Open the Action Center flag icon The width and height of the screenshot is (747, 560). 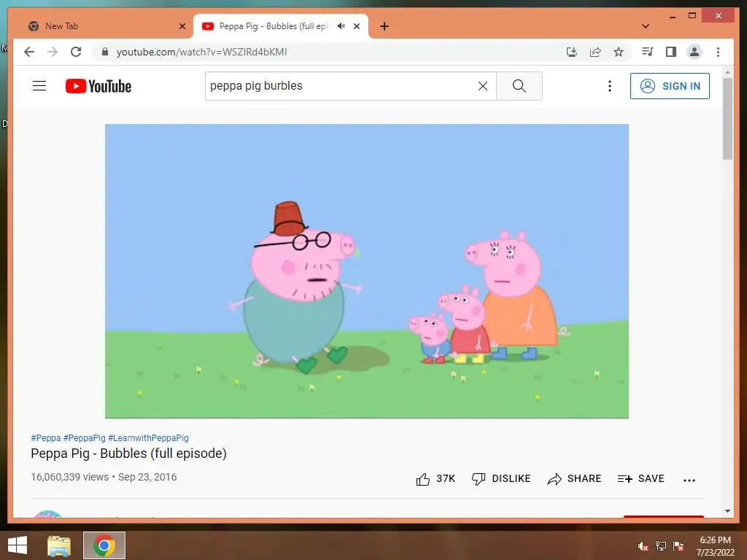click(x=678, y=546)
